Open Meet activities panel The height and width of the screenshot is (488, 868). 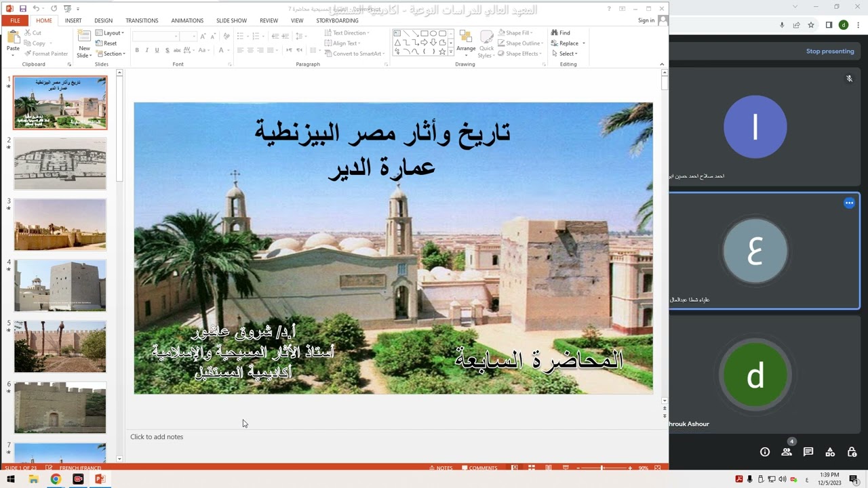click(x=830, y=452)
